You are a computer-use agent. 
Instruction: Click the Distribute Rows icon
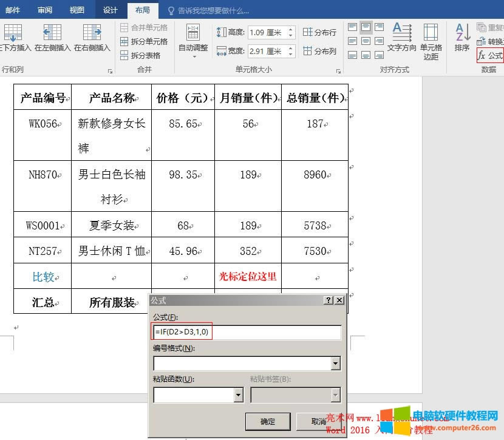(x=307, y=31)
